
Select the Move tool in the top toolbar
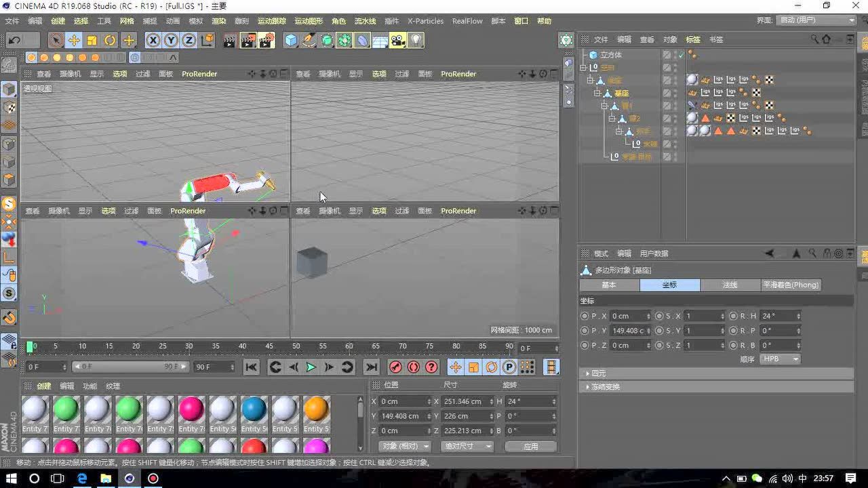(75, 41)
